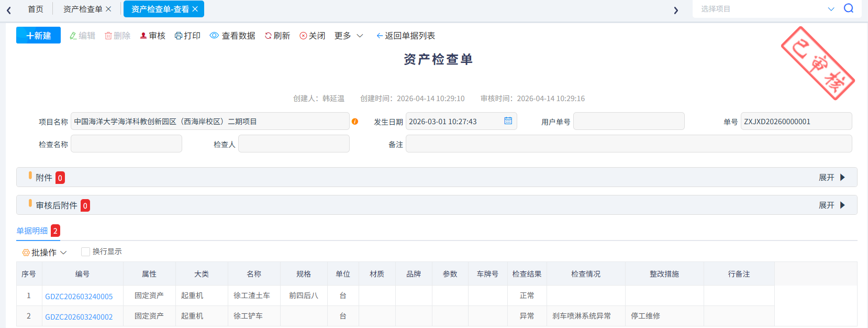Image resolution: width=868 pixels, height=328 pixels.
Task: Open 查看数据 with the eye icon
Action: tap(232, 36)
